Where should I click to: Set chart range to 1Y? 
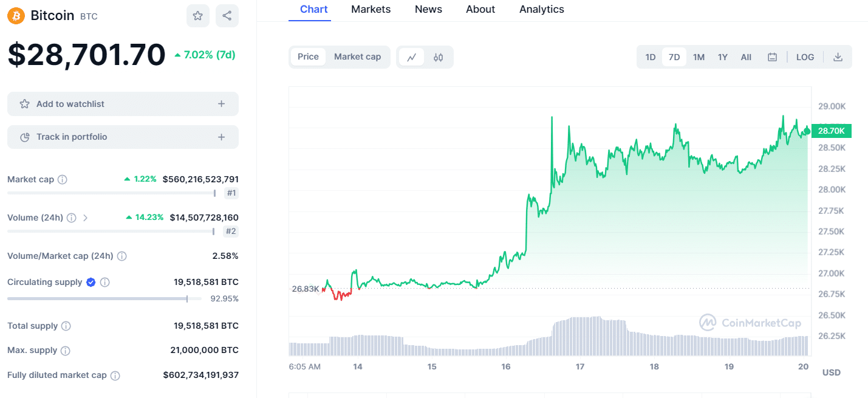tap(723, 57)
